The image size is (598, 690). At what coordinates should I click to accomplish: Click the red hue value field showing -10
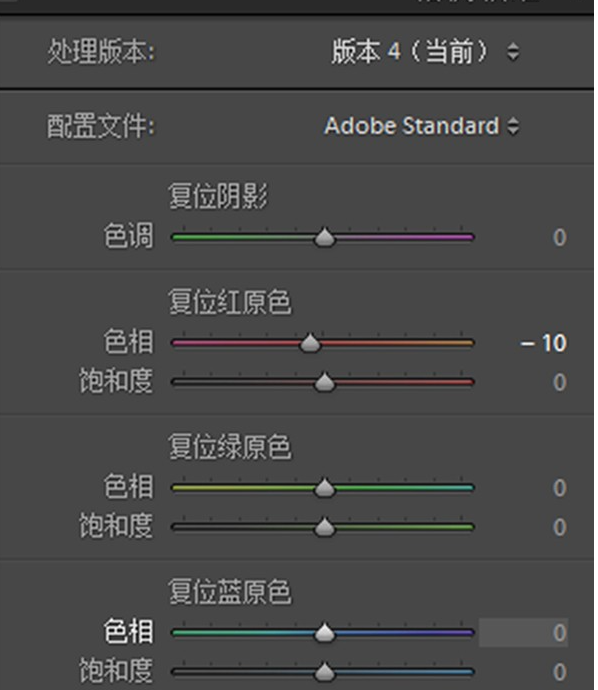pos(543,343)
